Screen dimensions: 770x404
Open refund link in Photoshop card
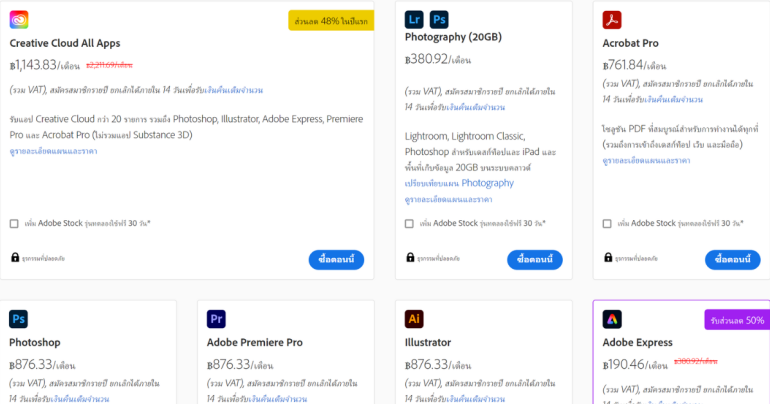pyautogui.click(x=80, y=399)
